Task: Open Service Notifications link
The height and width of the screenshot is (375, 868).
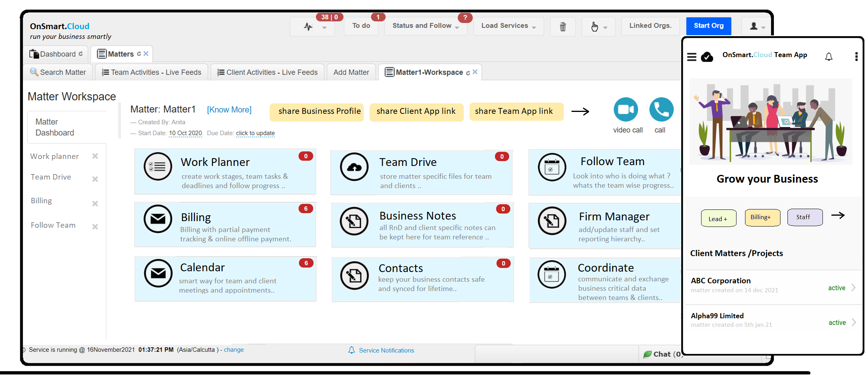Action: [x=386, y=351]
